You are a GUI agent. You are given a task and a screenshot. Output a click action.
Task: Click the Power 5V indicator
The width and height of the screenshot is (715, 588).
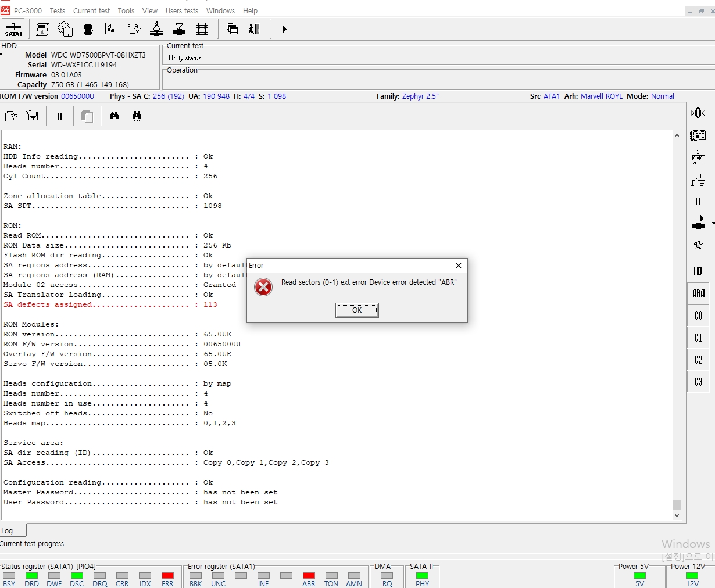(639, 576)
